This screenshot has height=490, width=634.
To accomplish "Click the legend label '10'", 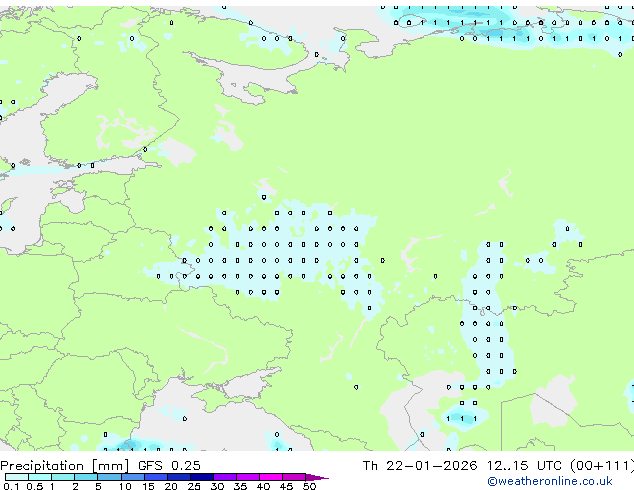I will tap(125, 486).
